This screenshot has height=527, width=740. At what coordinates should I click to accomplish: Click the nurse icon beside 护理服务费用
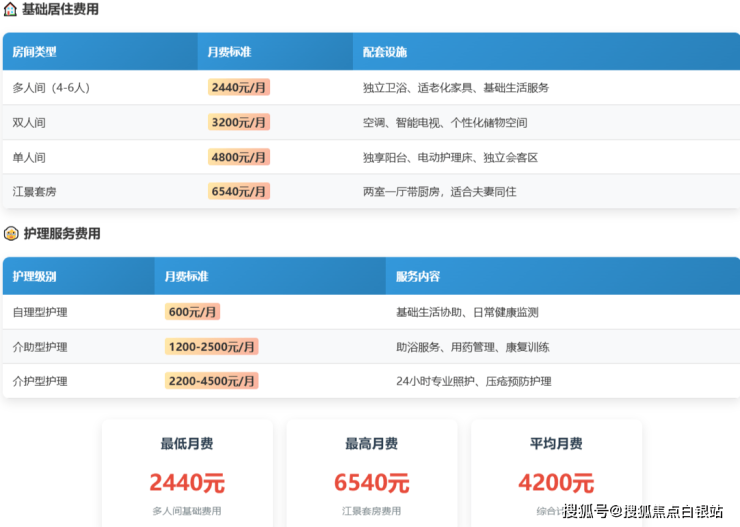click(x=10, y=234)
